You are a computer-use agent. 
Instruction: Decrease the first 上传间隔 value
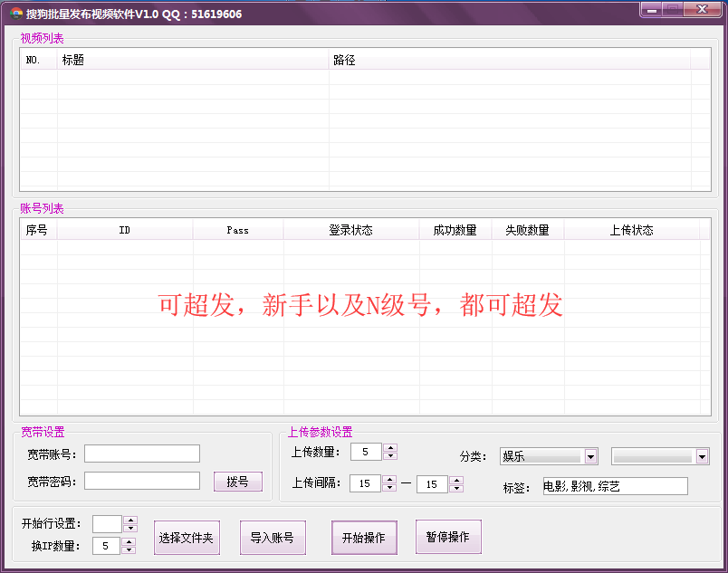(389, 487)
